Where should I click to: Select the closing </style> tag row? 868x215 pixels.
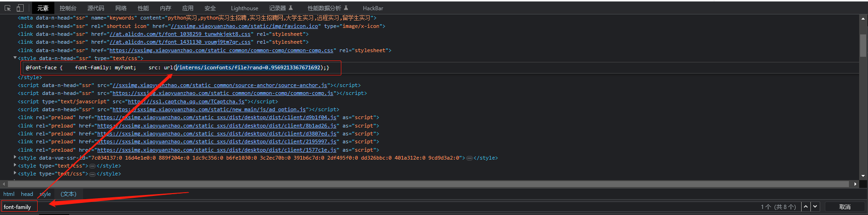click(x=30, y=77)
